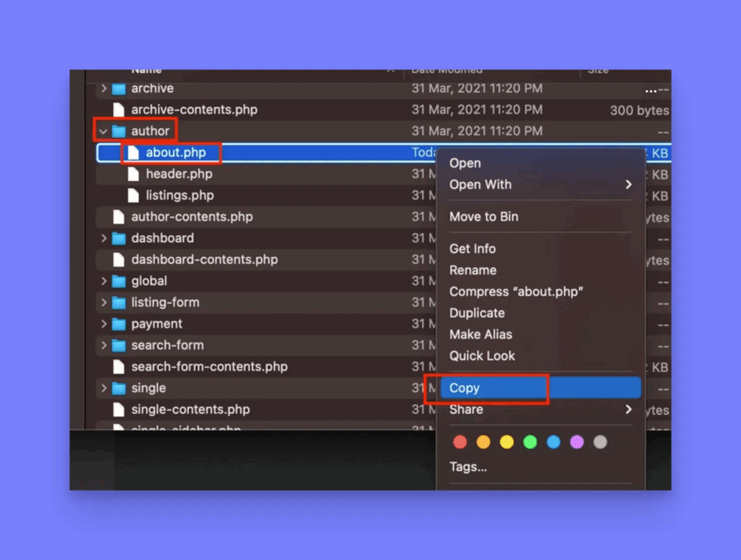Choose Rename from the context menu
Screen dimensions: 741x560
473,270
